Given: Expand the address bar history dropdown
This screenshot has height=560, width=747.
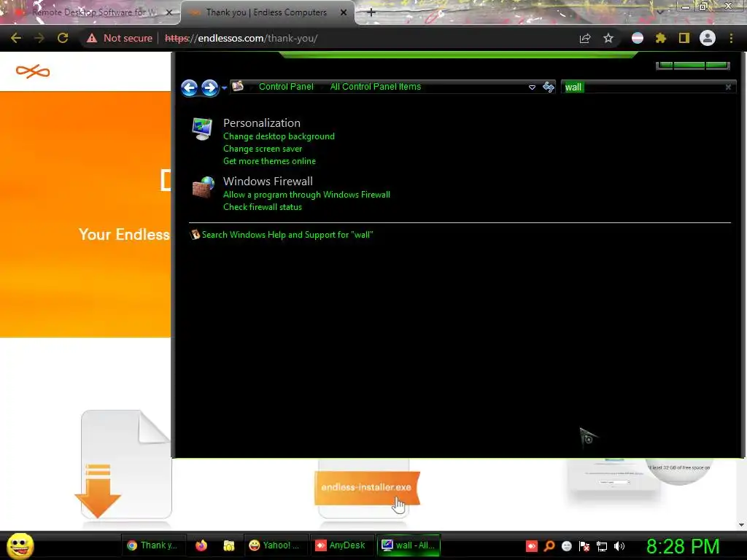Looking at the screenshot, I should (532, 87).
